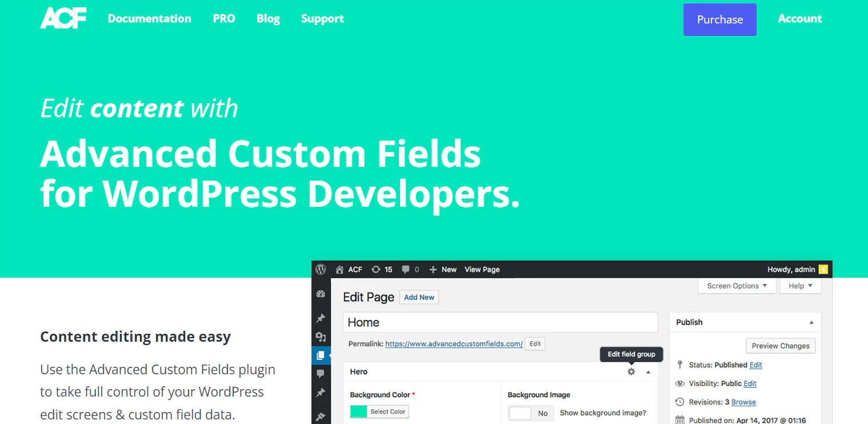Image resolution: width=868 pixels, height=424 pixels.
Task: Click the home icon beside ACF in admin bar
Action: (339, 269)
